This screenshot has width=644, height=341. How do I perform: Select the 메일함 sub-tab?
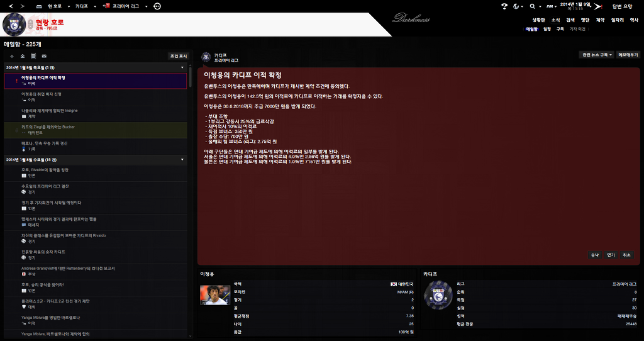click(532, 29)
